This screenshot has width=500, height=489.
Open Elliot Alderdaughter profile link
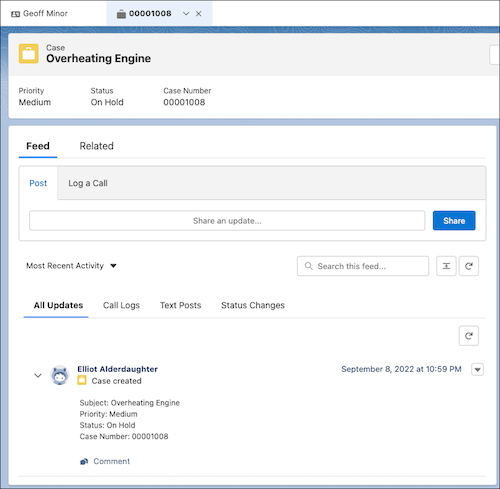[117, 369]
